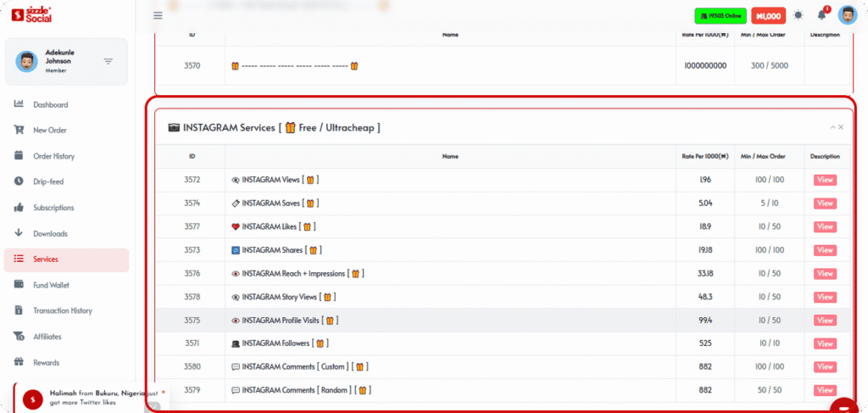Image resolution: width=868 pixels, height=413 pixels.
Task: Click the Rate Per 1000 column header
Action: point(704,157)
